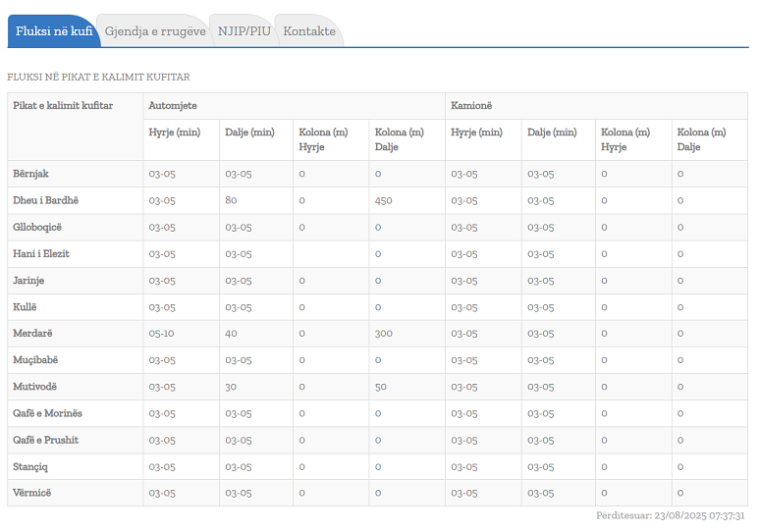Select the Bërnjak border crossing row label
Viewport: 759px width, 532px height.
[30, 174]
